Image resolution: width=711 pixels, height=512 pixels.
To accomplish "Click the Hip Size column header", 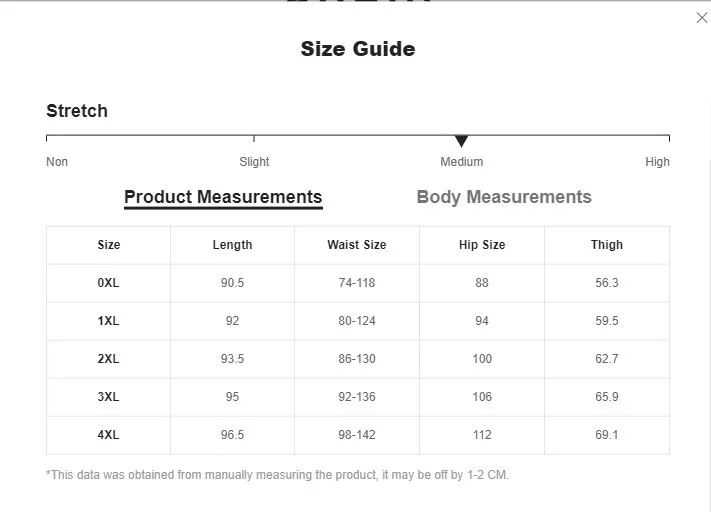I will click(482, 245).
